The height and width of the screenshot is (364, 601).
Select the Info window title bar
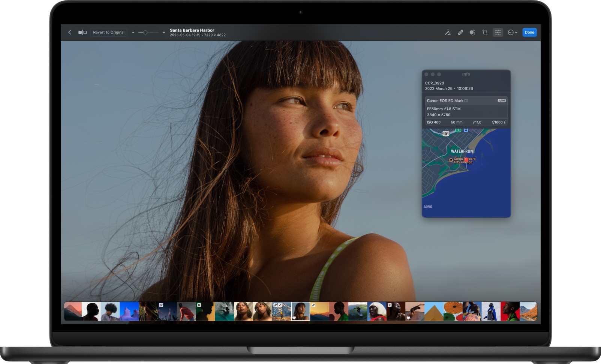tap(466, 74)
